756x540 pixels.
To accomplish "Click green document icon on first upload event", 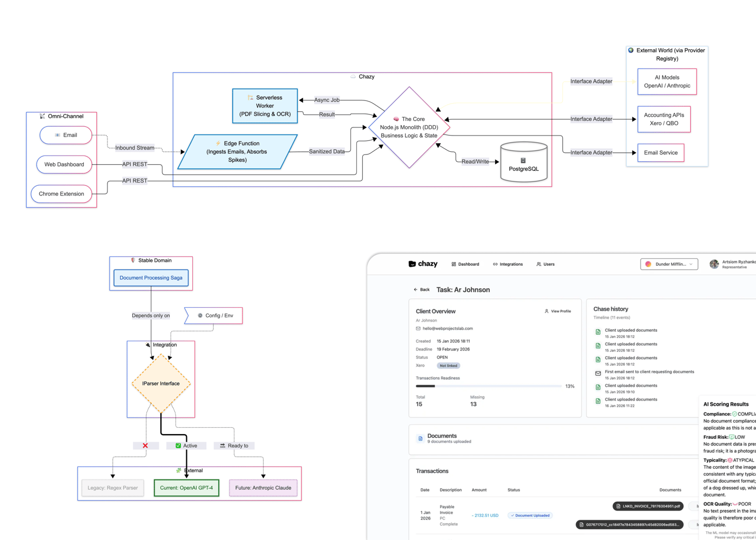I will 598,332.
